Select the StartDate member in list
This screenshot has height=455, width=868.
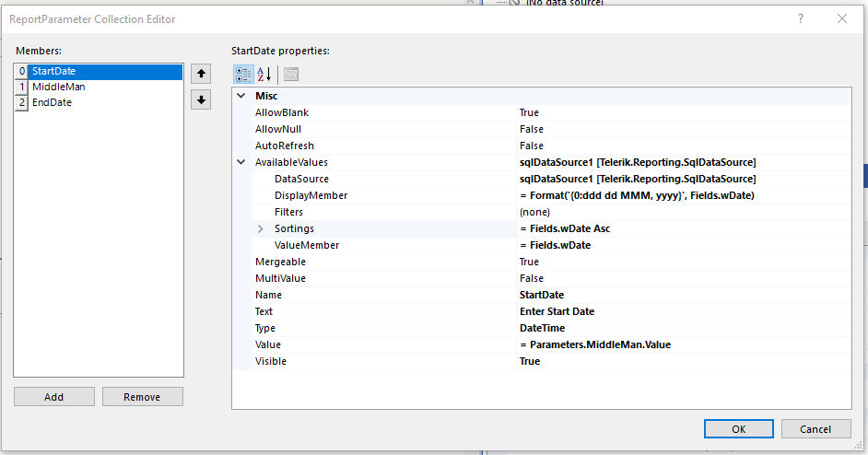pos(53,70)
